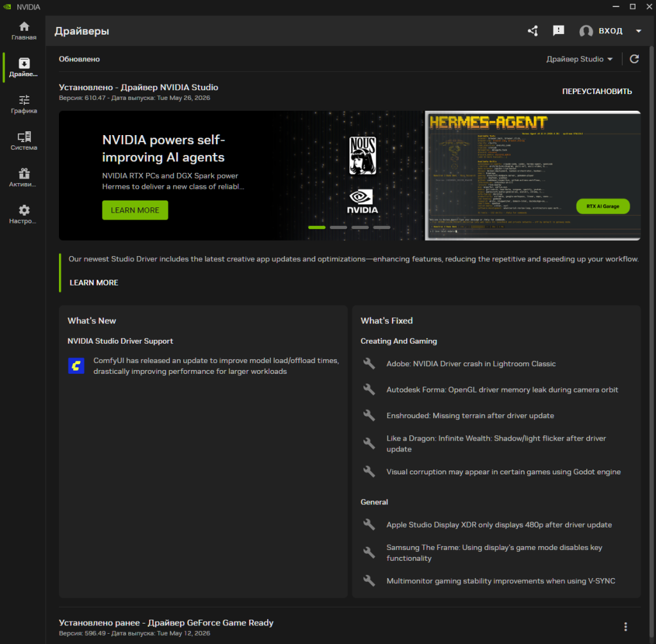Viewport: 656px width, 644px height.
Task: Click ComfyUI update description text
Action: coord(216,366)
